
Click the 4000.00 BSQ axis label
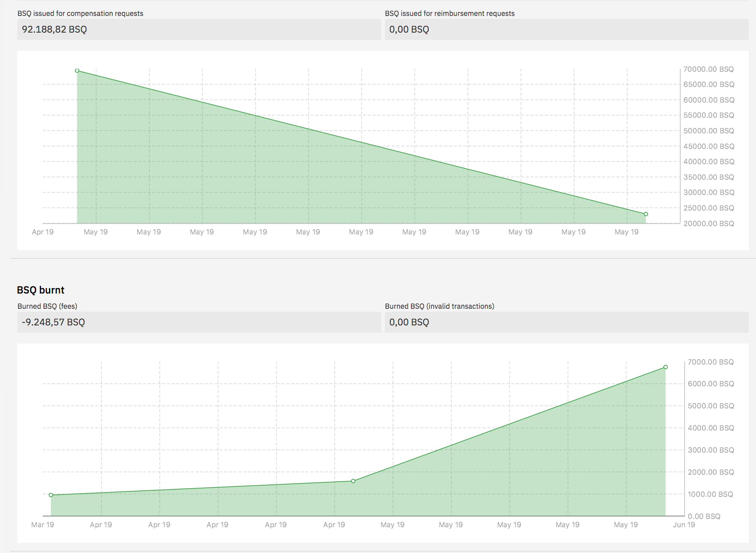711,428
